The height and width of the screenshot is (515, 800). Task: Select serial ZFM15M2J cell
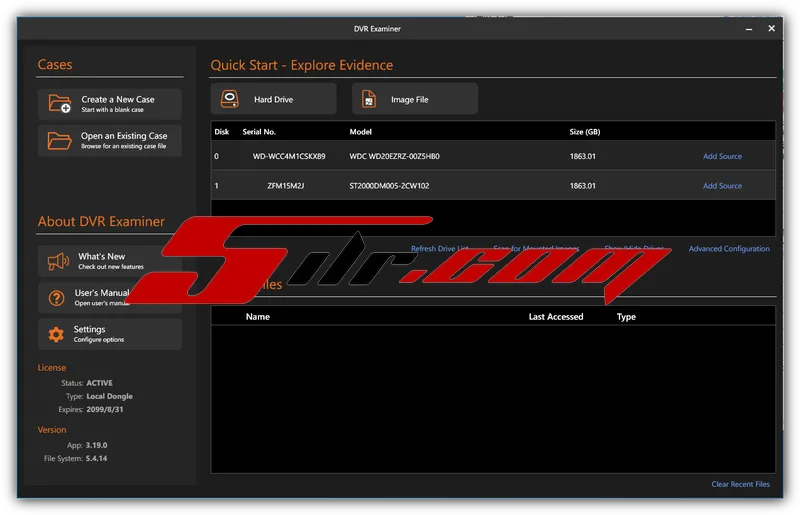(286, 186)
